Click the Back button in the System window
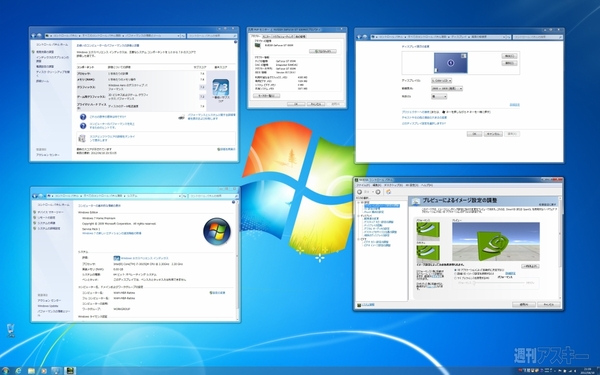Image resolution: width=600 pixels, height=375 pixels. point(35,196)
